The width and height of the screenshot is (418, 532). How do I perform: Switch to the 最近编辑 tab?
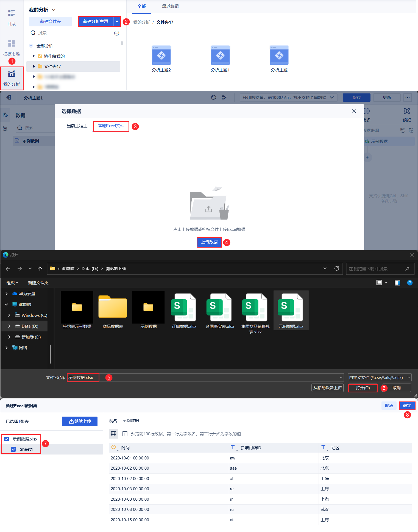170,6
